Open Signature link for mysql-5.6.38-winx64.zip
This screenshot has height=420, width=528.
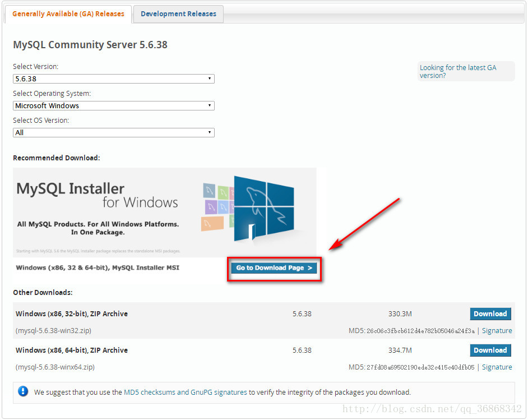pyautogui.click(x=497, y=367)
